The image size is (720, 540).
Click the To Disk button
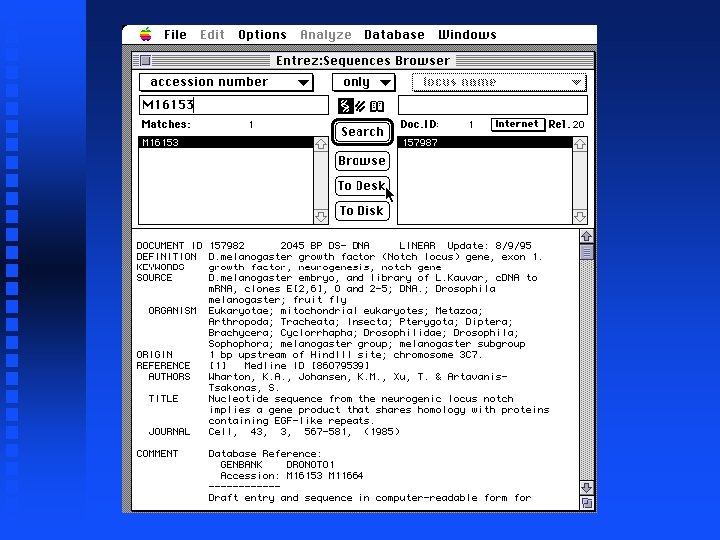point(362,211)
